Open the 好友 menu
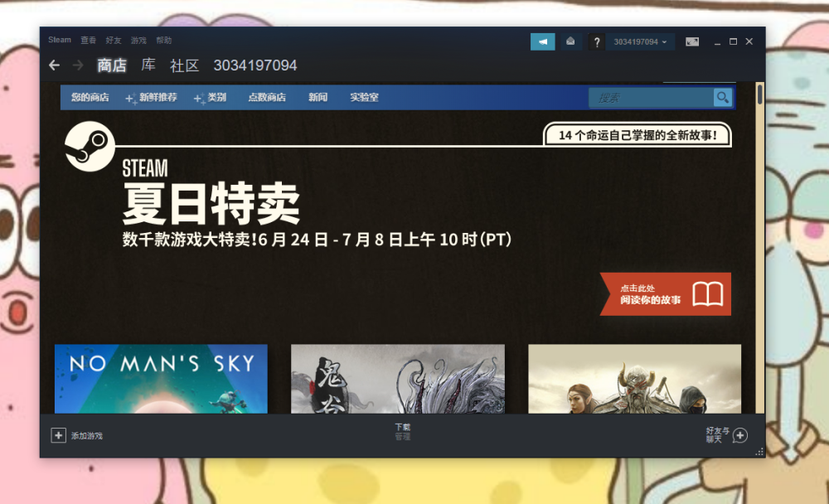This screenshot has height=504, width=829. pos(113,40)
